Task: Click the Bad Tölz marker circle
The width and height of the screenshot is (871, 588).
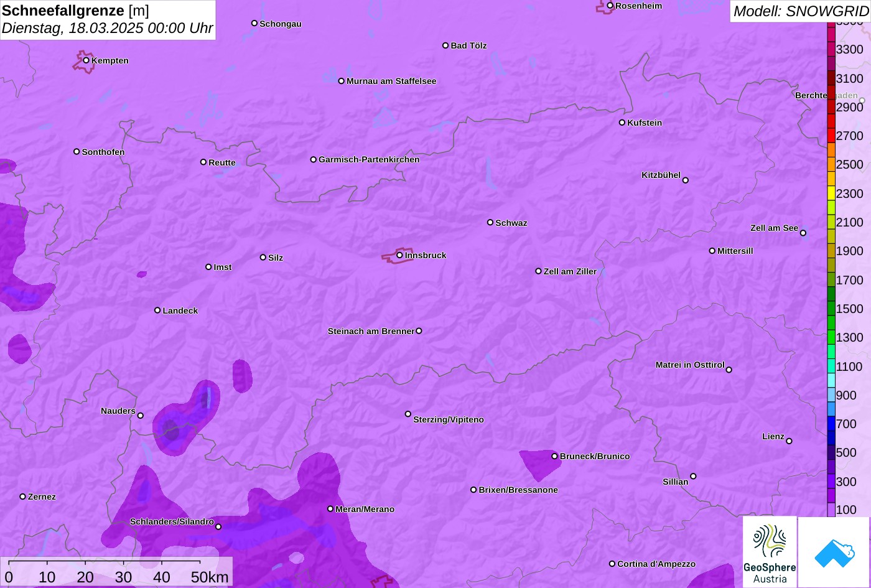Action: point(445,45)
